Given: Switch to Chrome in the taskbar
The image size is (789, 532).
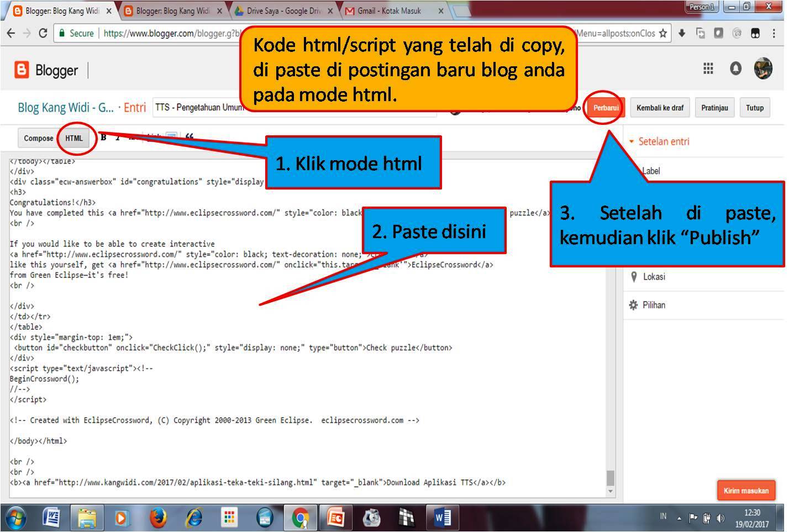Looking at the screenshot, I should [301, 518].
